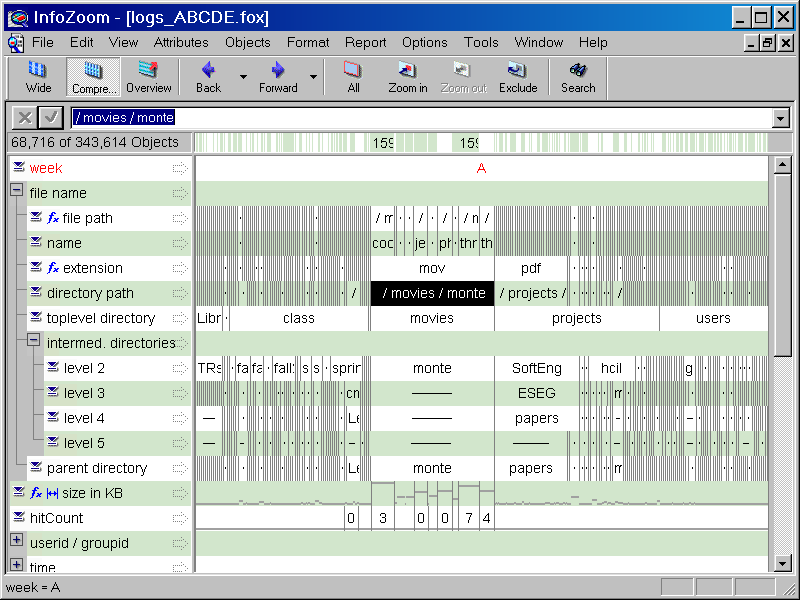Open the Attributes menu

coord(181,43)
